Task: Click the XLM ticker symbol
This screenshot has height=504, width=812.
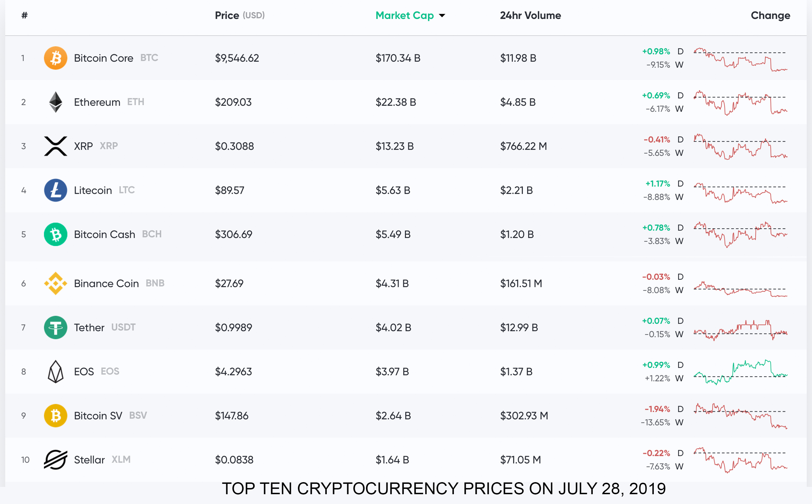Action: coord(121,459)
